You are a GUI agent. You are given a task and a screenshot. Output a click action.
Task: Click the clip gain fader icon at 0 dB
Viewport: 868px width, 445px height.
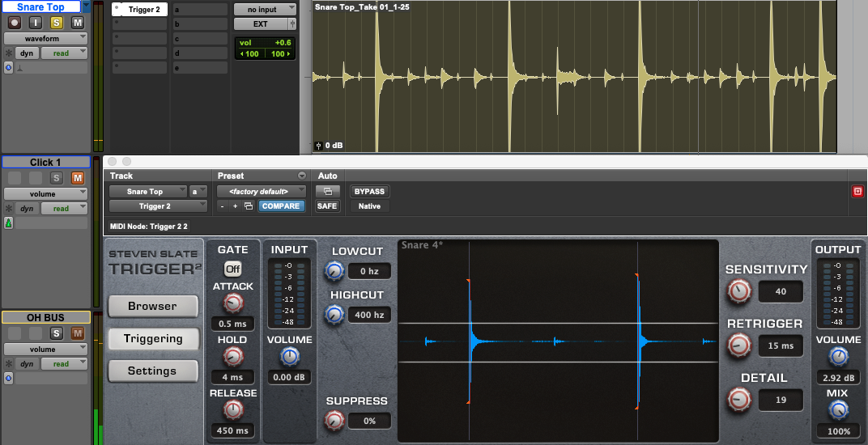(x=319, y=146)
